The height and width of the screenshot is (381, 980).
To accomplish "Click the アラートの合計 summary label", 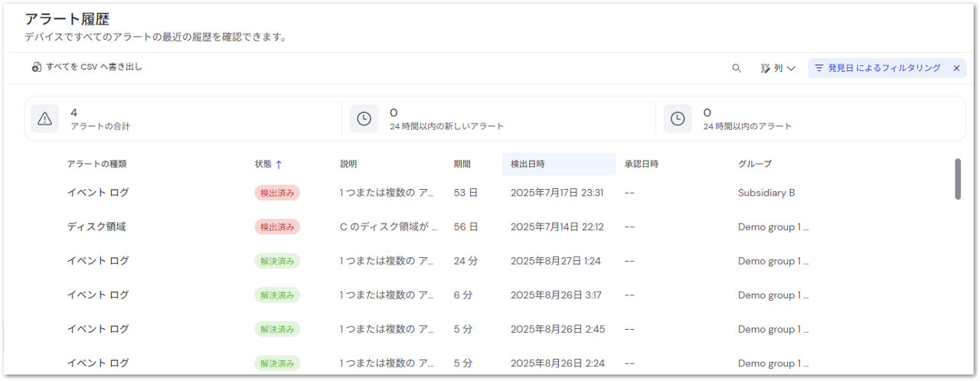I will tap(100, 126).
